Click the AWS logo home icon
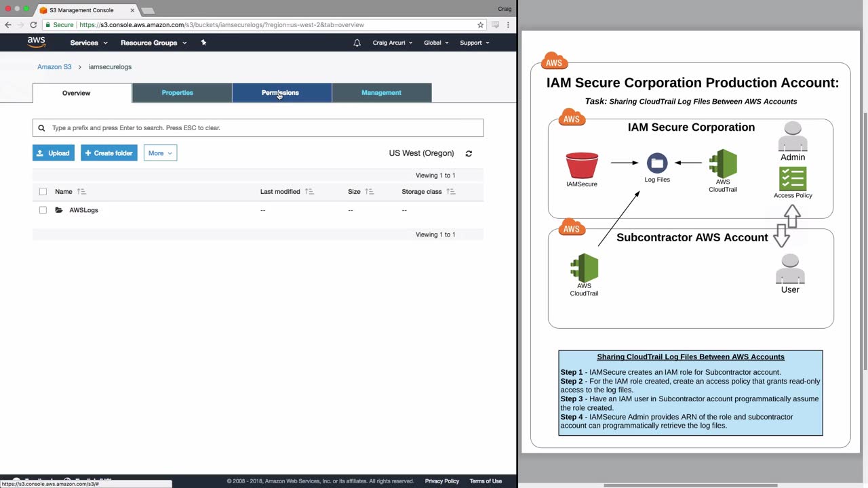Screen dimensions: 868x488 37,42
